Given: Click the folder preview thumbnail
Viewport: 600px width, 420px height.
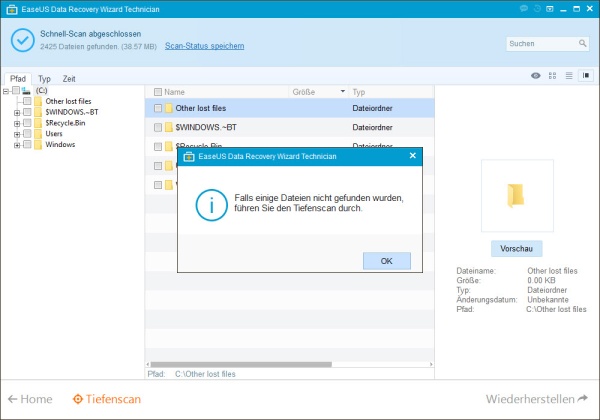Looking at the screenshot, I should (x=517, y=195).
